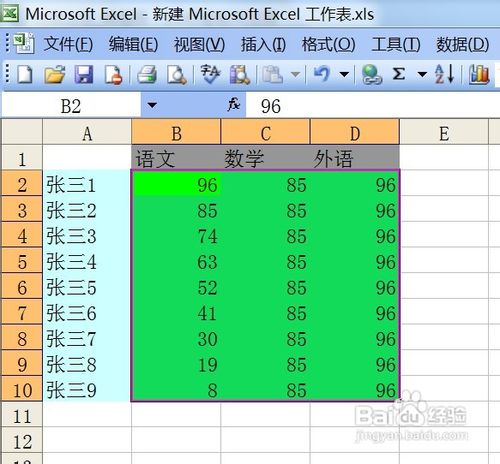Select column D header

click(355, 133)
